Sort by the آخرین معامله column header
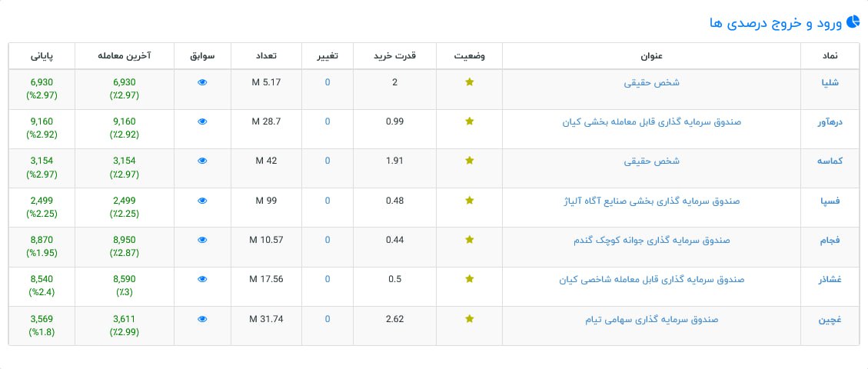868x369 pixels. coord(124,57)
